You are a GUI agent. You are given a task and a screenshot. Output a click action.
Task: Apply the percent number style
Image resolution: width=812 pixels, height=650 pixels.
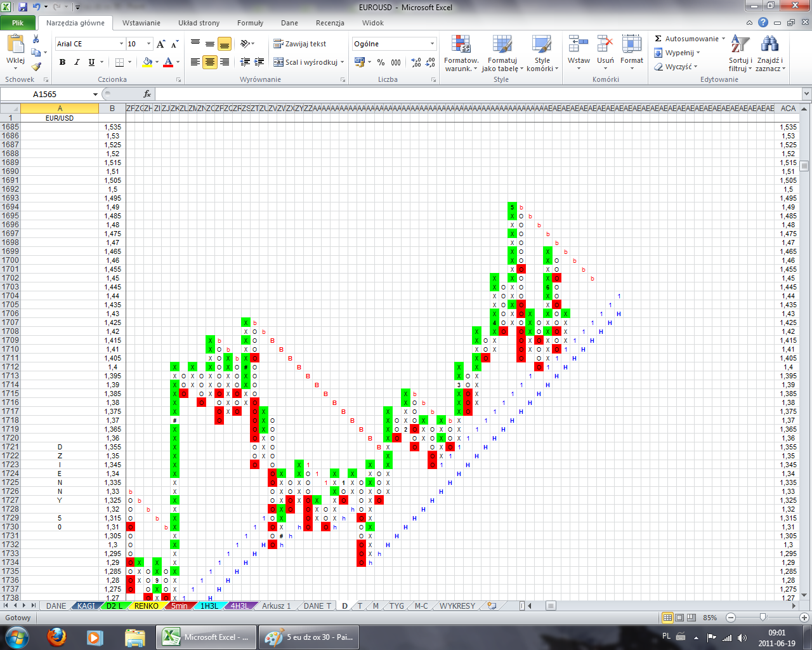click(x=381, y=62)
